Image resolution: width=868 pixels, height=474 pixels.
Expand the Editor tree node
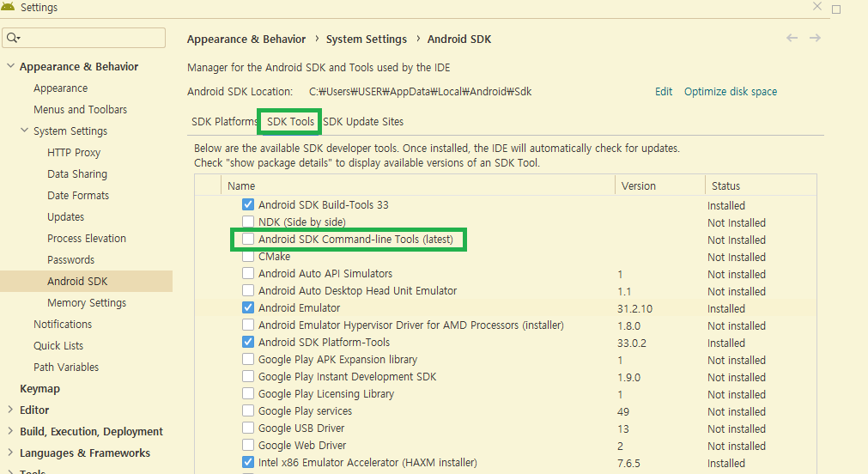point(10,410)
